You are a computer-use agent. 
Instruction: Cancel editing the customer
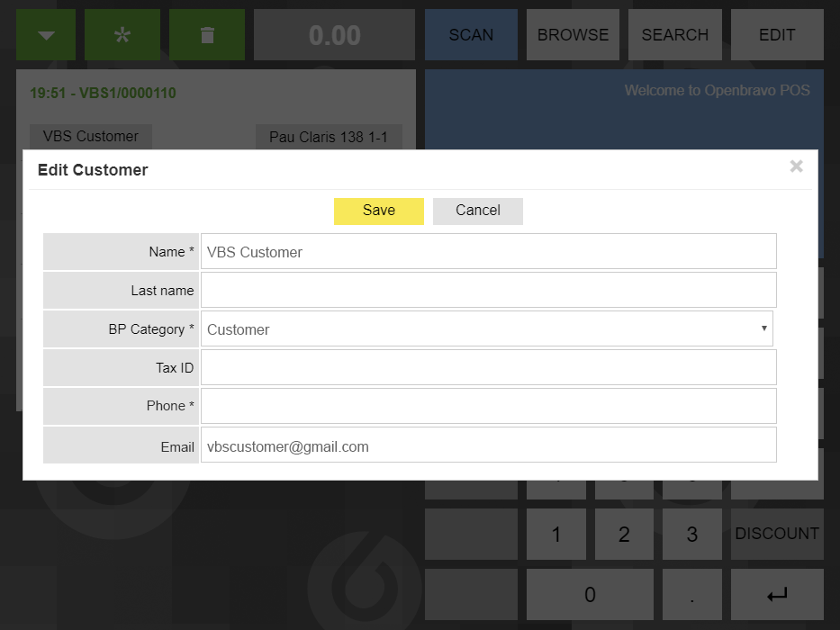pos(478,211)
